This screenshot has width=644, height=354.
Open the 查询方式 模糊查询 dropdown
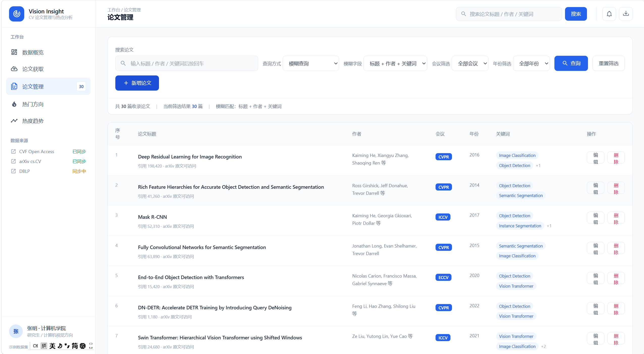tap(311, 64)
